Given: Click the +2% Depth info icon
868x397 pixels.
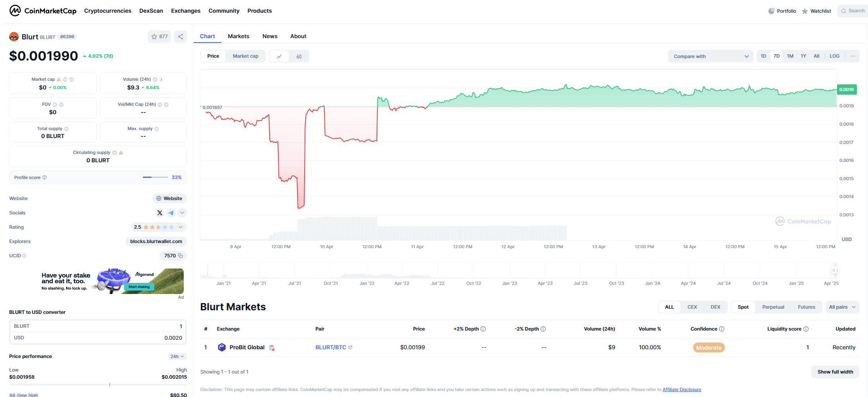Looking at the screenshot, I should pyautogui.click(x=483, y=329).
